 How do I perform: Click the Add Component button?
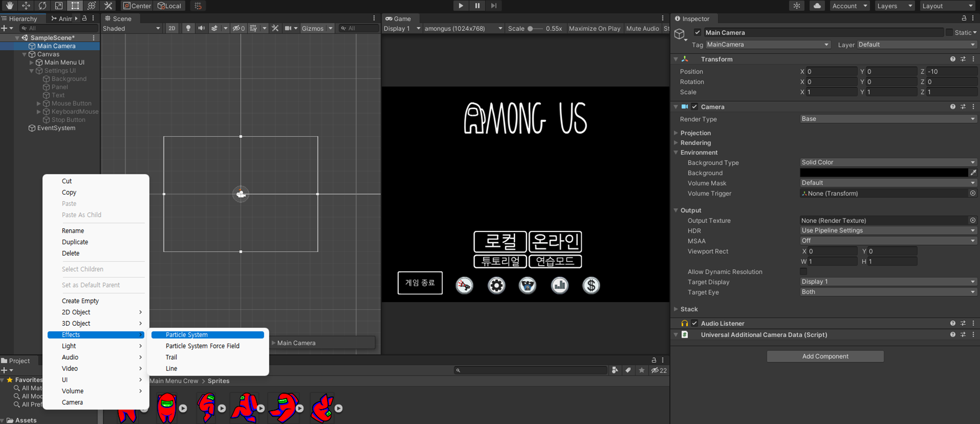[825, 356]
